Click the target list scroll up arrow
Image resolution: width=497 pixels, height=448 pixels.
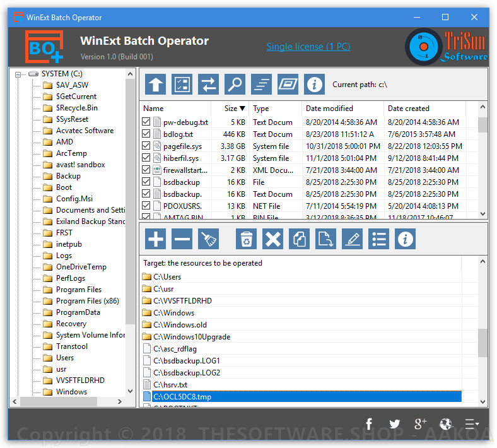point(482,261)
